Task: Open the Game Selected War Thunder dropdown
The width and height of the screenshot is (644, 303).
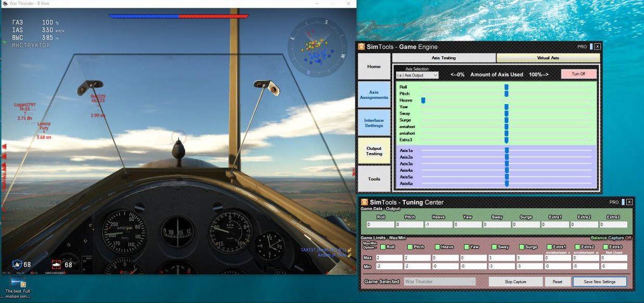Action: (x=440, y=282)
